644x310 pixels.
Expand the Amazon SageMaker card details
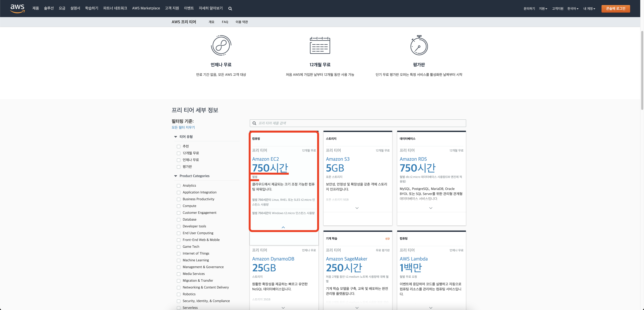[x=357, y=308]
